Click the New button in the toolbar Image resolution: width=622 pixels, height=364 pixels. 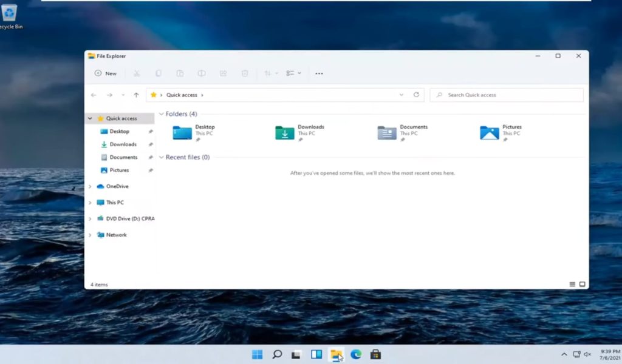click(x=106, y=73)
